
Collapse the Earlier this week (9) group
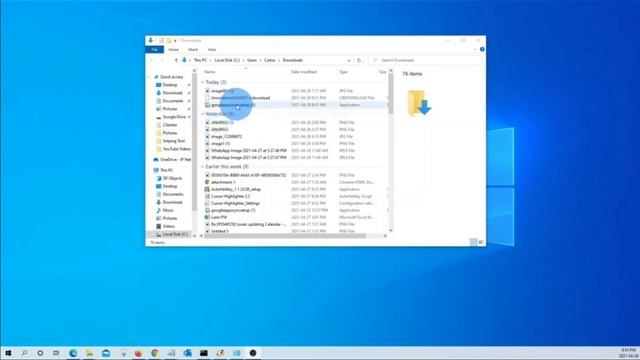click(203, 167)
